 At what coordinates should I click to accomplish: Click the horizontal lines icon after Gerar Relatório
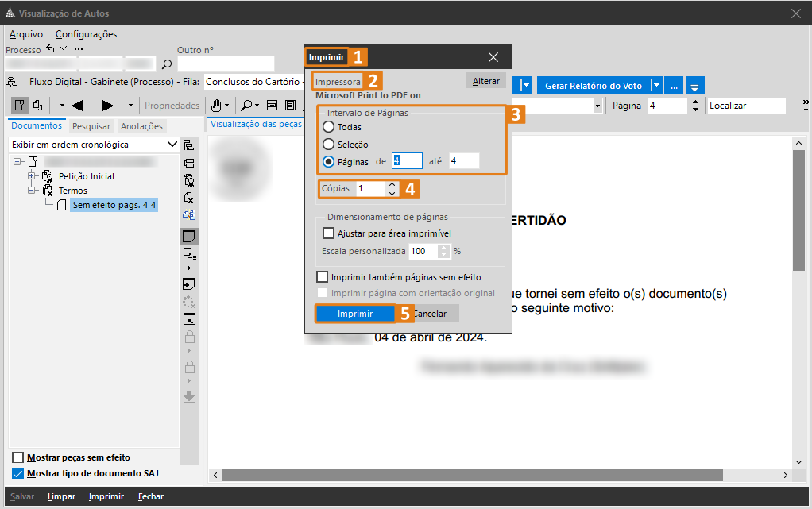coord(694,86)
